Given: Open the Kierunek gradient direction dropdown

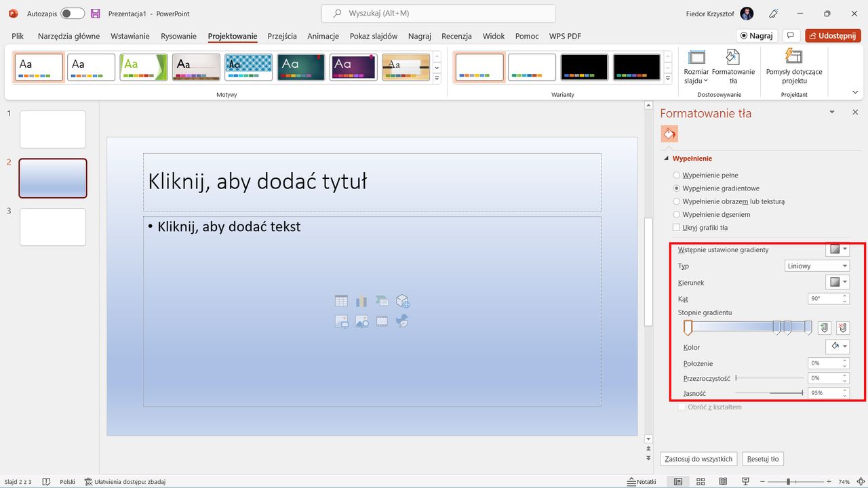Looking at the screenshot, I should point(837,282).
